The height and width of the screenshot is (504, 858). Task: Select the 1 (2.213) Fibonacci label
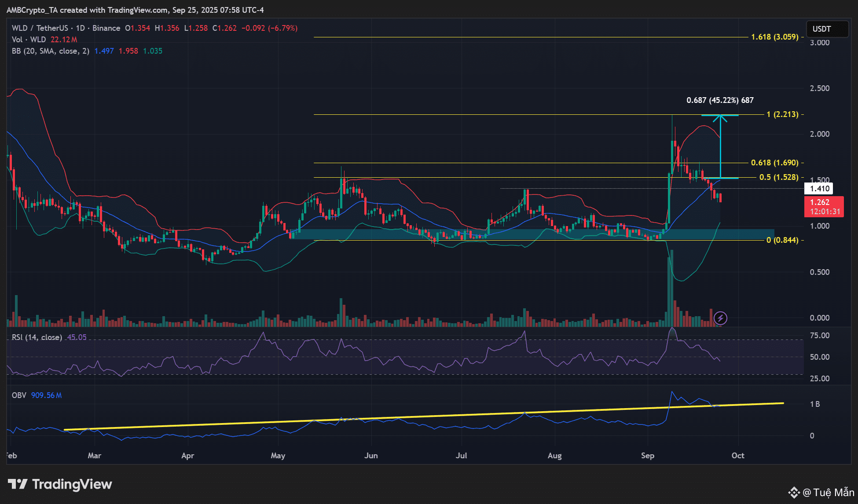click(x=782, y=114)
